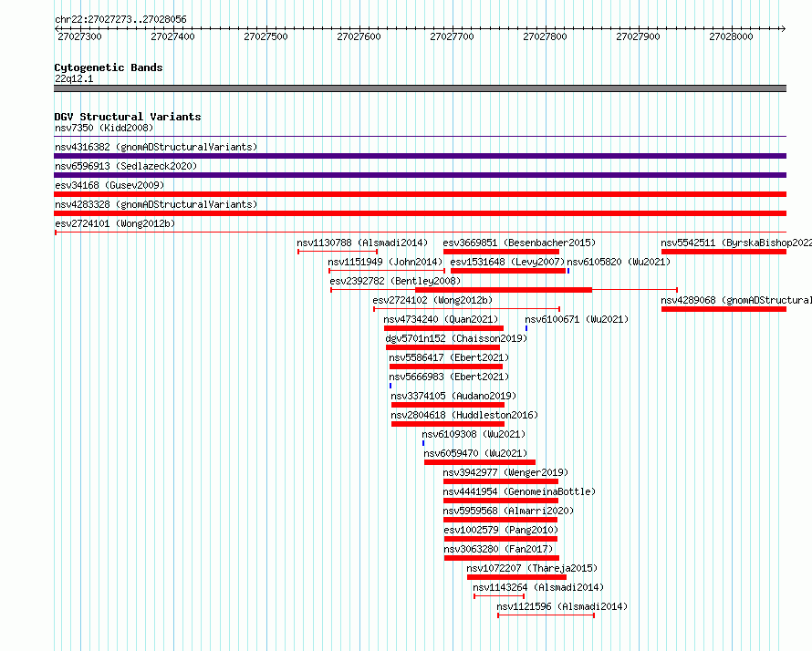The image size is (812, 651).
Task: Click nsv6100671 (Wu2021) label
Action: point(577,319)
